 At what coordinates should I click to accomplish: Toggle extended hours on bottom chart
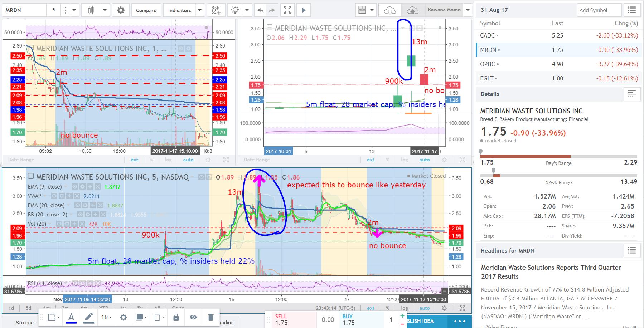(x=371, y=308)
